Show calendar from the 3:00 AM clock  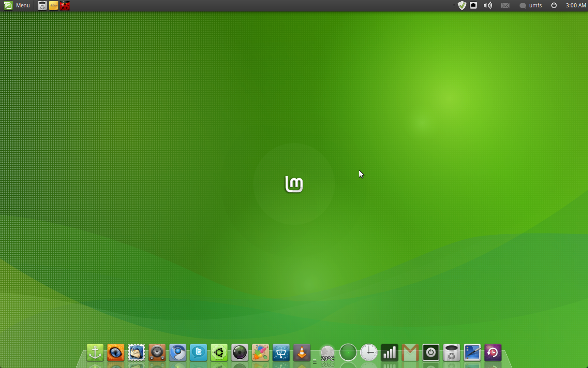[x=576, y=6]
